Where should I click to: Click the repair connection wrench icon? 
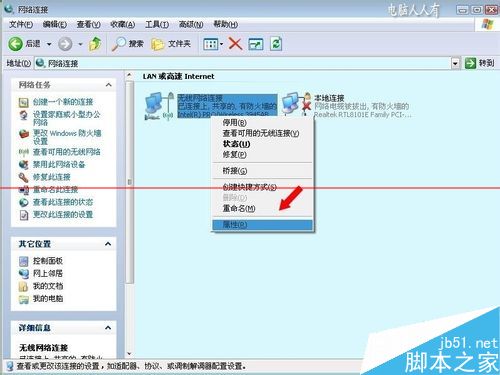click(24, 177)
